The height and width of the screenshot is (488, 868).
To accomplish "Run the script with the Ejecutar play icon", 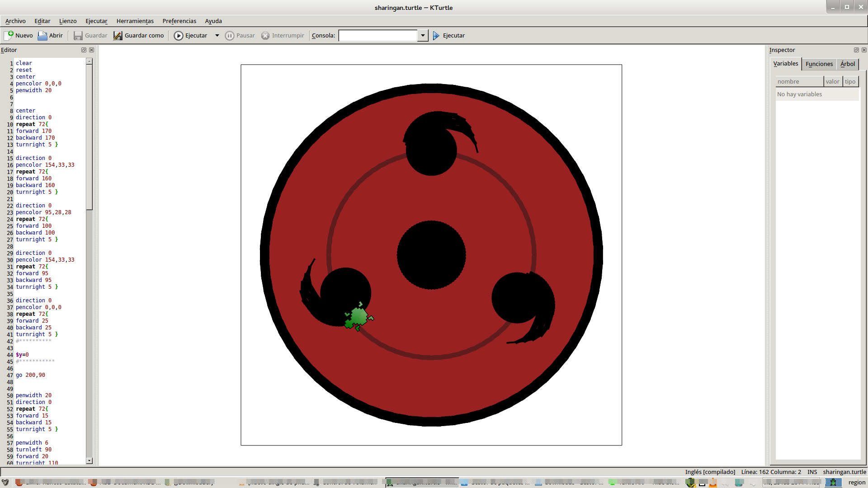I will (x=179, y=35).
